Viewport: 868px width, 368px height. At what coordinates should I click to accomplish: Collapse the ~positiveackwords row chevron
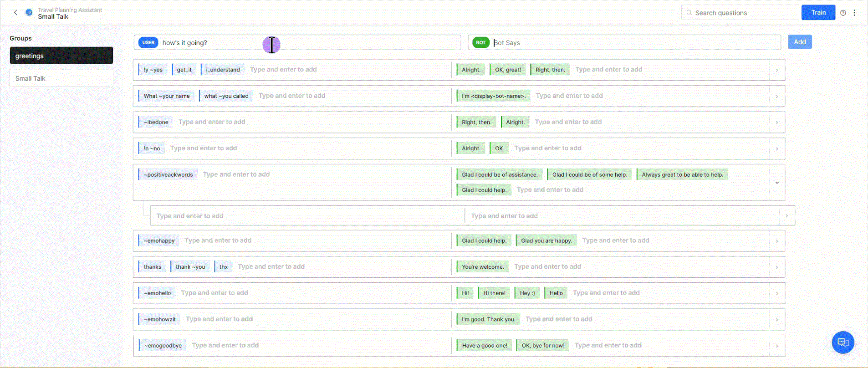coord(777,183)
